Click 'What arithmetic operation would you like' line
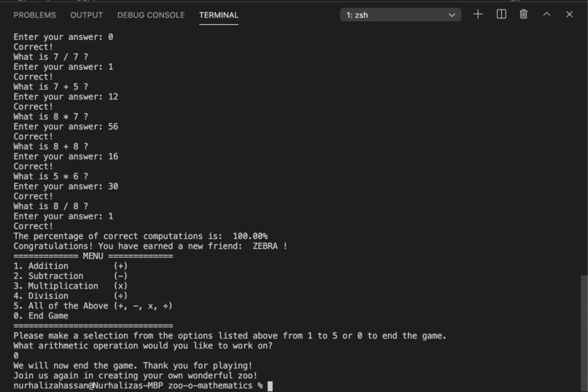The image size is (588, 392). (143, 346)
